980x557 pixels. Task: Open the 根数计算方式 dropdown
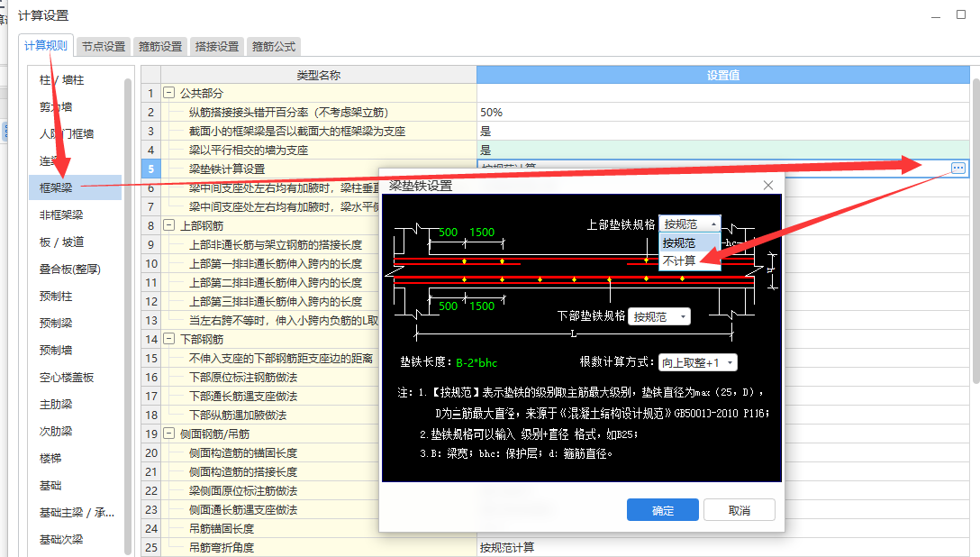697,362
